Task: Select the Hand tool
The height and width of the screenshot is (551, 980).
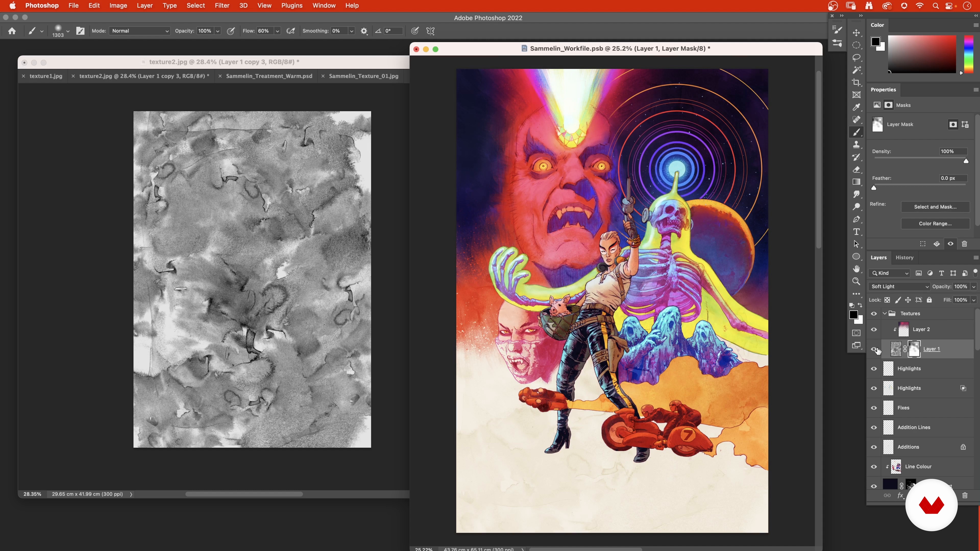Action: tap(856, 269)
